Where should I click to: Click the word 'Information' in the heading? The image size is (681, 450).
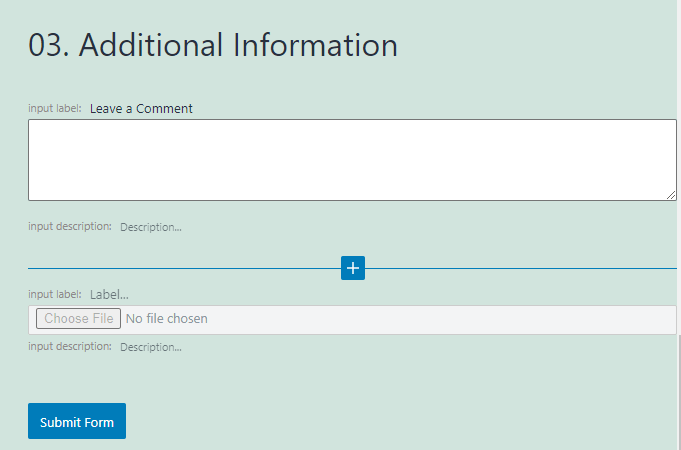tap(315, 45)
